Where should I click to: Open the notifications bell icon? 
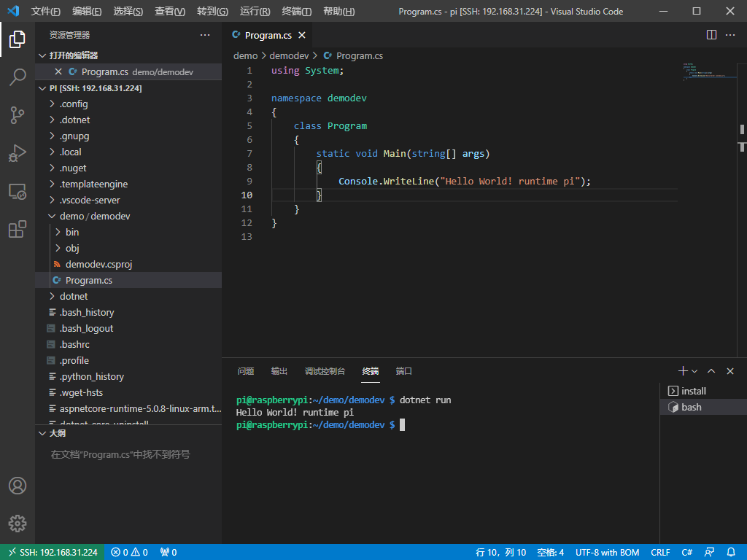(731, 553)
